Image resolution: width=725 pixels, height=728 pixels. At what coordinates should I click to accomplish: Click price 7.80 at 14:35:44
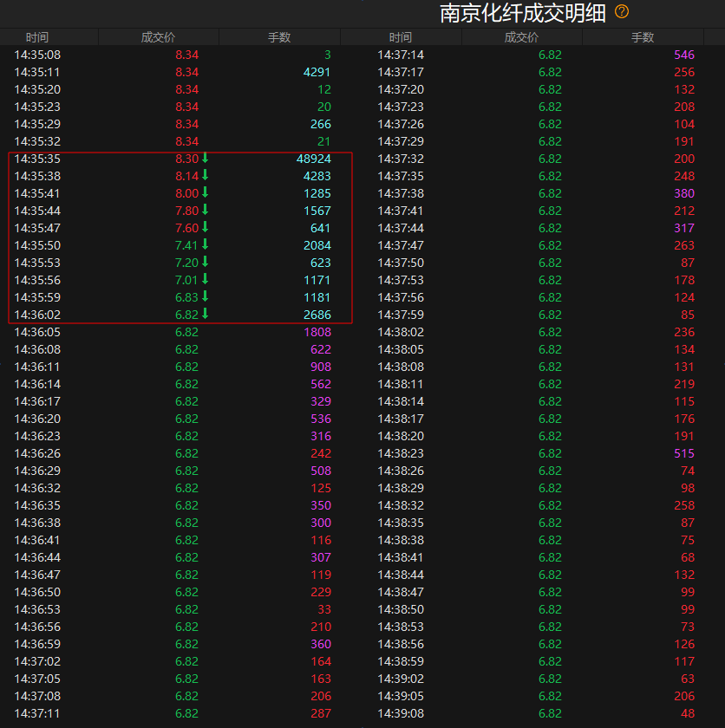(186, 211)
